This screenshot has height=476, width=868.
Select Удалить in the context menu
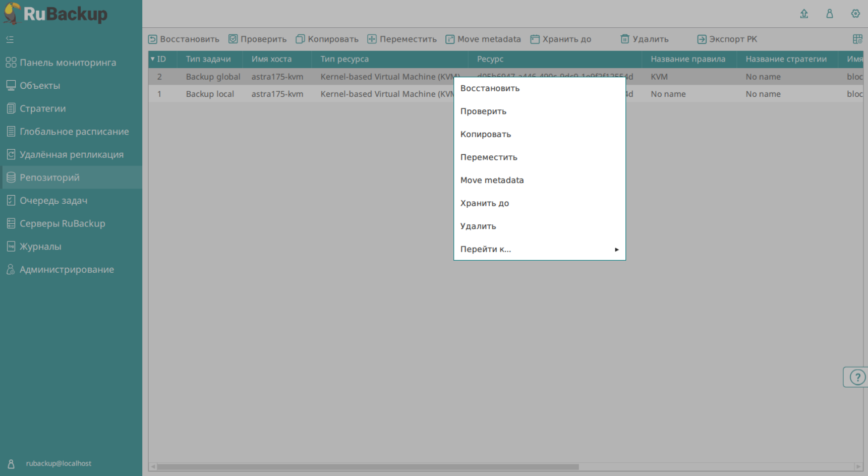[478, 226]
